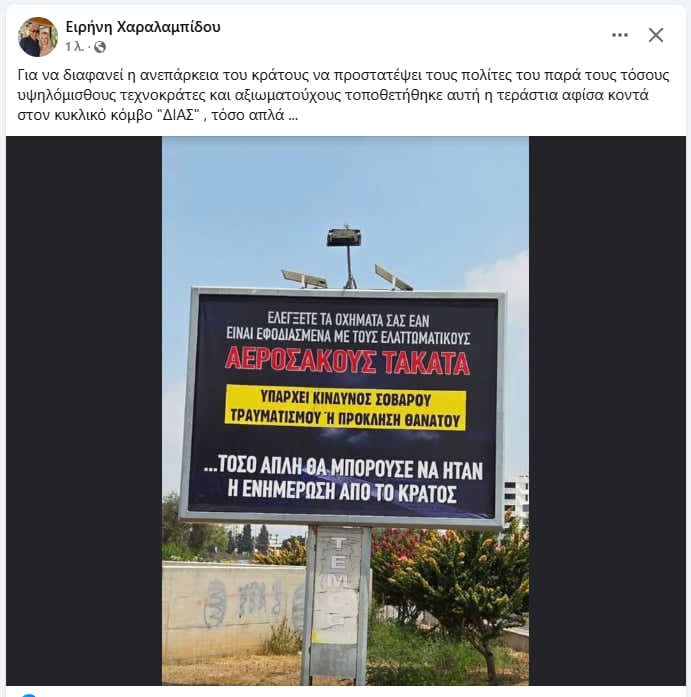The image size is (691, 697).
Task: Click the blue reaction icon below the photo
Action: (x=29, y=694)
